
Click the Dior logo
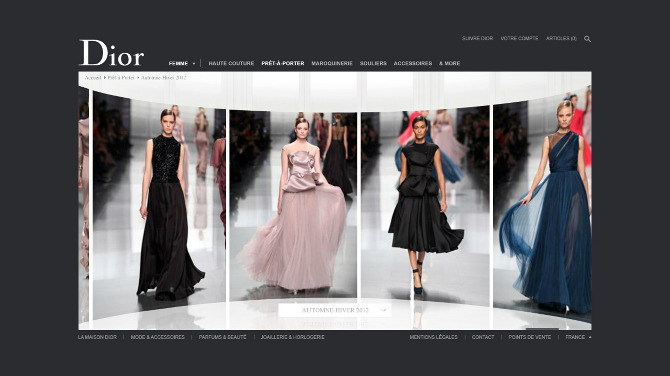pyautogui.click(x=112, y=53)
